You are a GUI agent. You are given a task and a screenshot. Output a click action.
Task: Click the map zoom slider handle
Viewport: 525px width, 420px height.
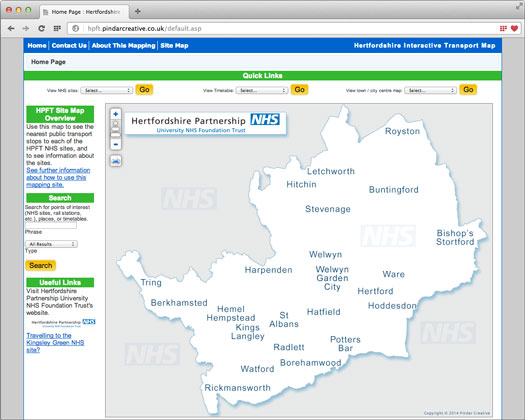116,135
